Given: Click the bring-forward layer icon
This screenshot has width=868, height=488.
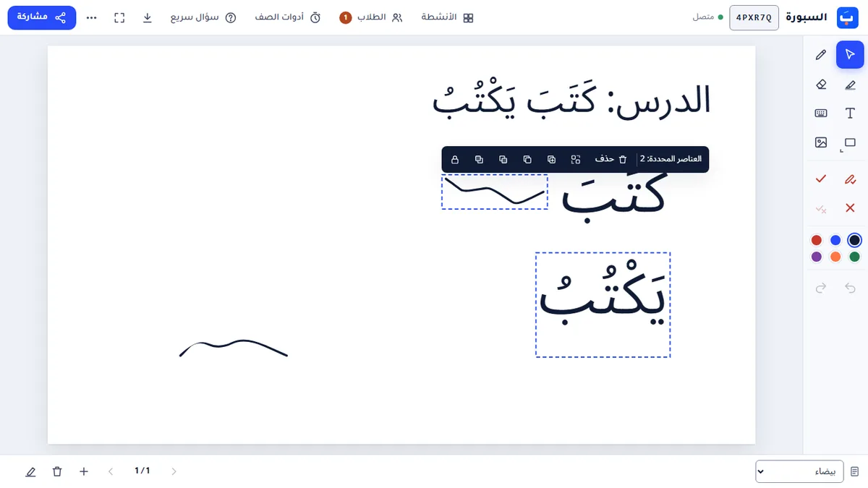Looking at the screenshot, I should point(503,159).
